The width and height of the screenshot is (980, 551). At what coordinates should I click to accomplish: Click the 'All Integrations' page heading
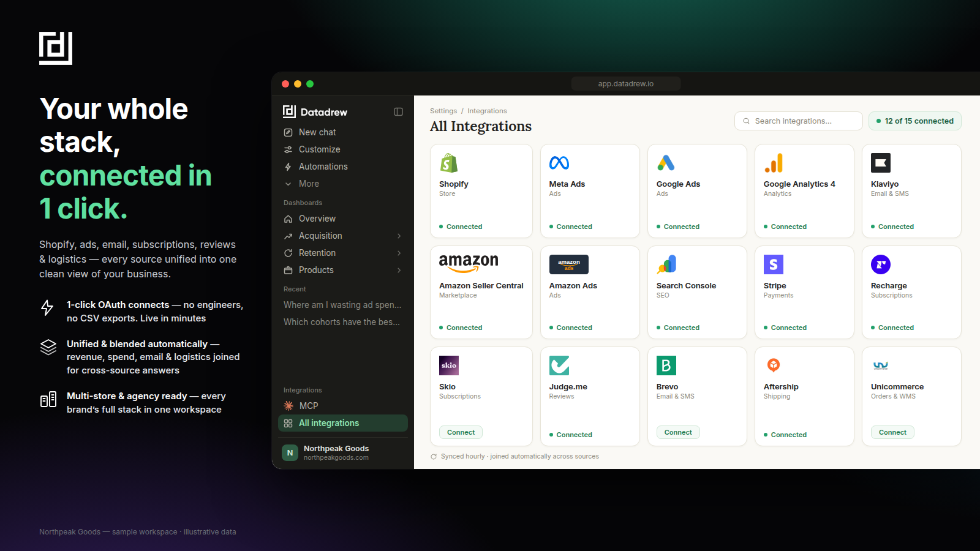(481, 126)
